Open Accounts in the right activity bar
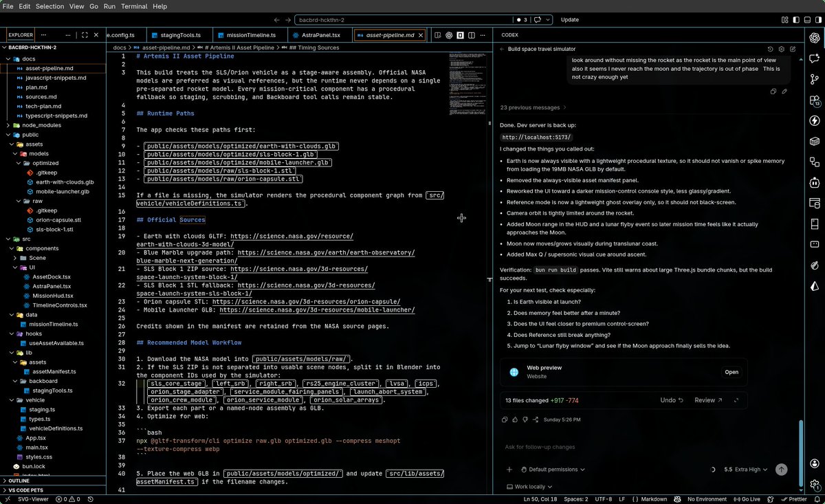This screenshot has width=825, height=504. 814,462
